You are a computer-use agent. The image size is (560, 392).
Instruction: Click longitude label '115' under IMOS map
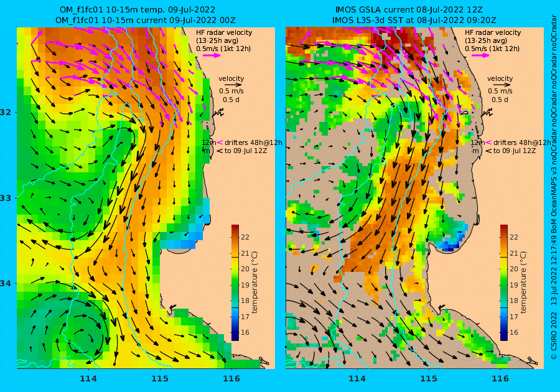click(429, 378)
